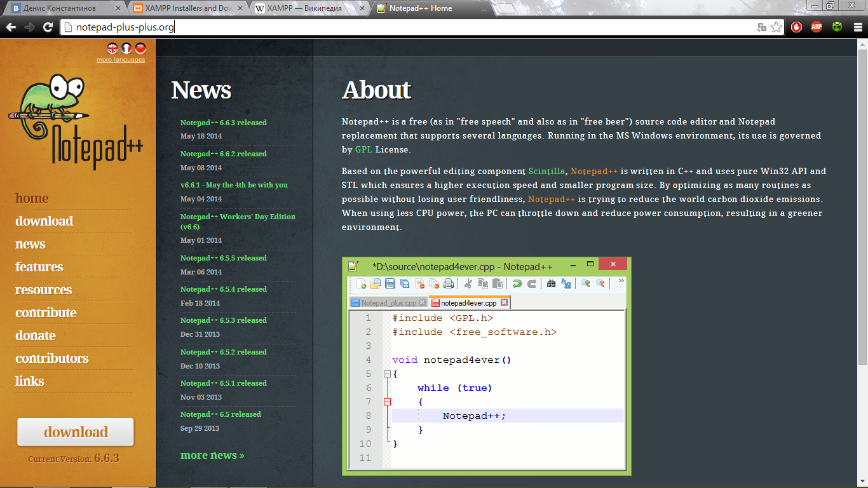Click Print icon in Notepad++ screenshot toolbar
The height and width of the screenshot is (488, 868).
click(x=449, y=283)
